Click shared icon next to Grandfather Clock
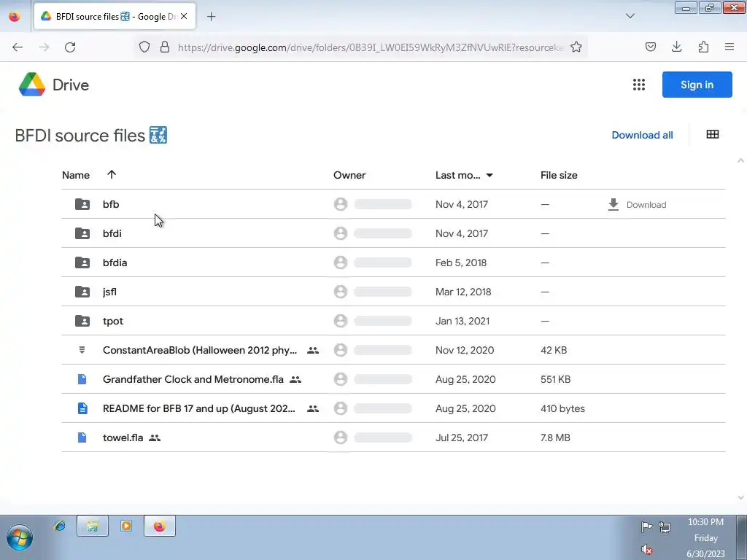747x560 pixels. click(295, 379)
